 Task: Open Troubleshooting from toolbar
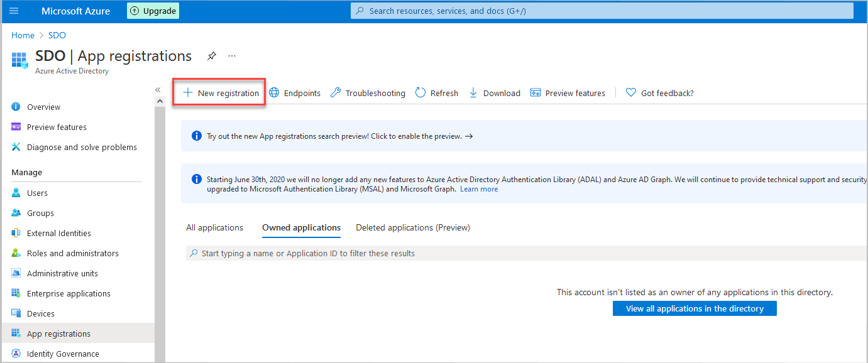pyautogui.click(x=368, y=93)
